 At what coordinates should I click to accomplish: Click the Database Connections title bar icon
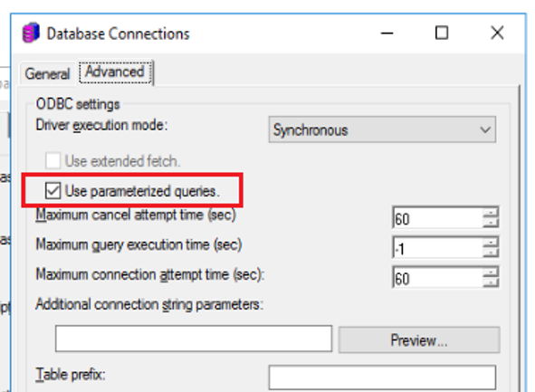click(31, 33)
